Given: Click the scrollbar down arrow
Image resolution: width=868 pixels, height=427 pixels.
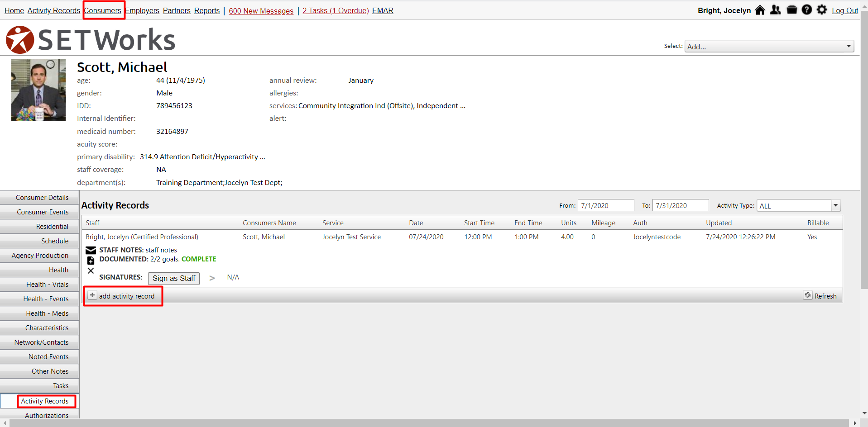Looking at the screenshot, I should 864,413.
